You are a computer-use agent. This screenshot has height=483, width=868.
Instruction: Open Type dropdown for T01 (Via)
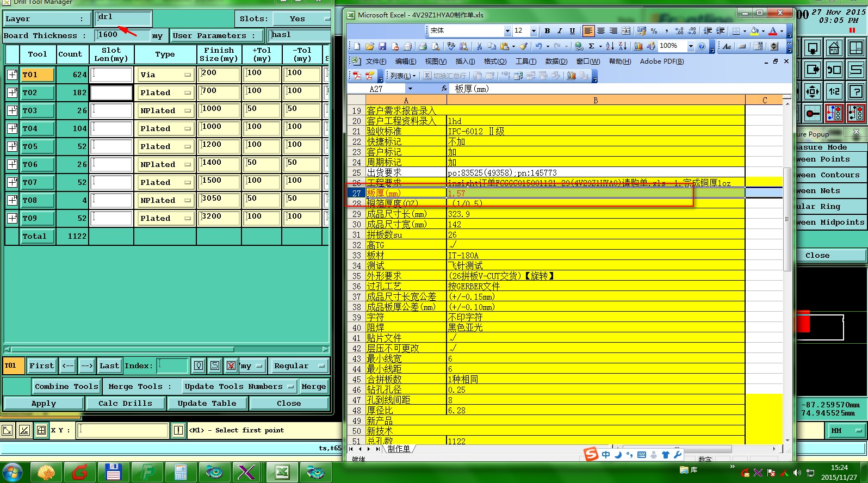[165, 75]
